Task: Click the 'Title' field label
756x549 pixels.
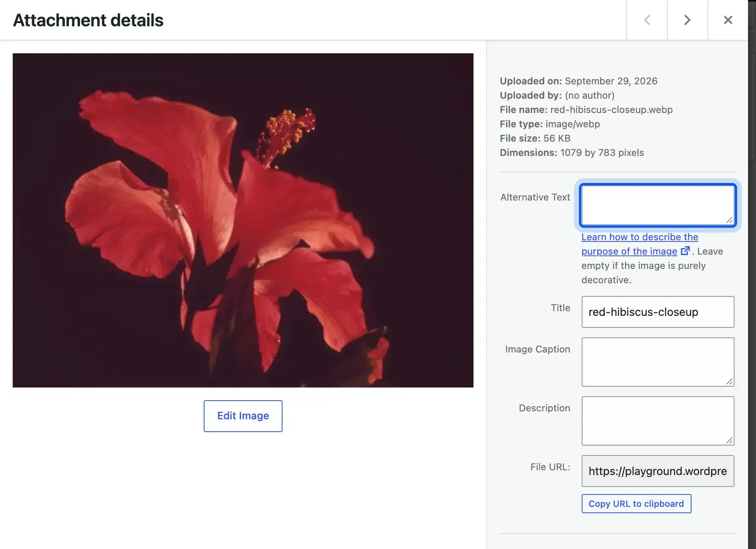Action: (560, 307)
